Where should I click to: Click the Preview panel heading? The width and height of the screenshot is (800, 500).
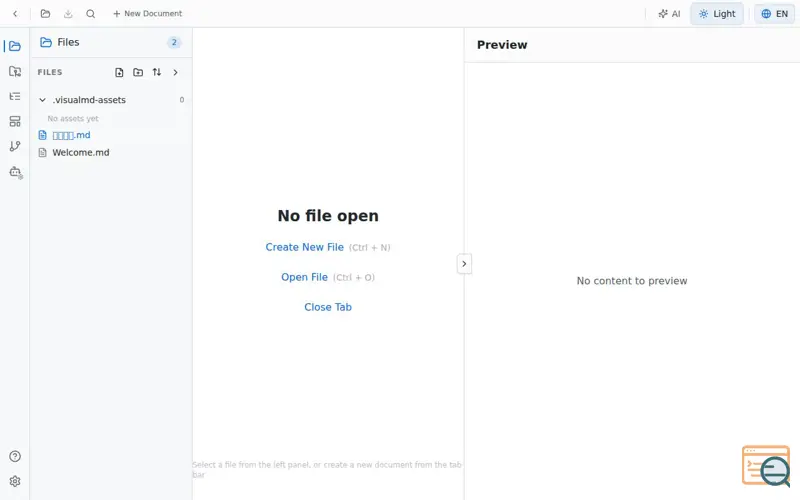pos(502,45)
